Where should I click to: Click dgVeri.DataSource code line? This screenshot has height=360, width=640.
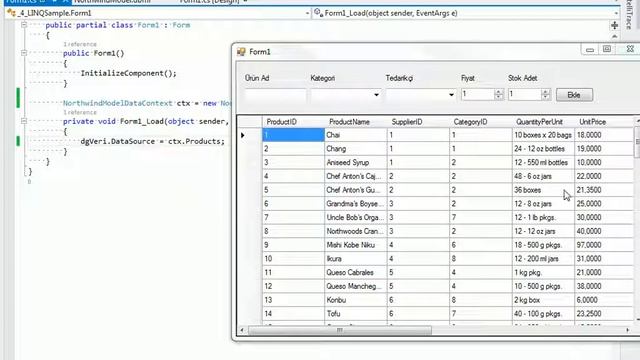[x=153, y=141]
